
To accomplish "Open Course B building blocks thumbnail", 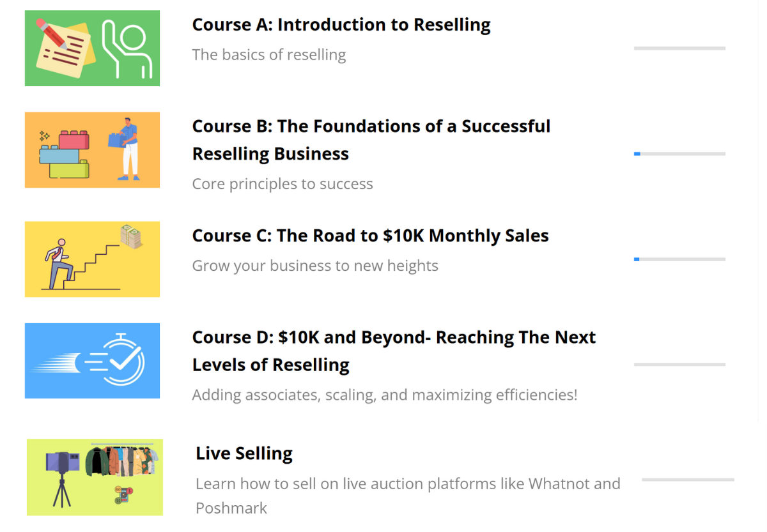I will [92, 150].
